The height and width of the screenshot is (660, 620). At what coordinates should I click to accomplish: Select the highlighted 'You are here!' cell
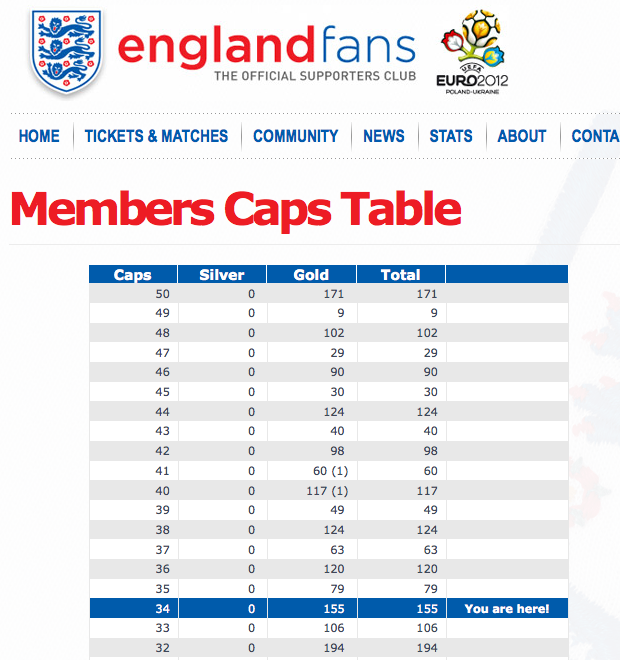[x=507, y=609]
